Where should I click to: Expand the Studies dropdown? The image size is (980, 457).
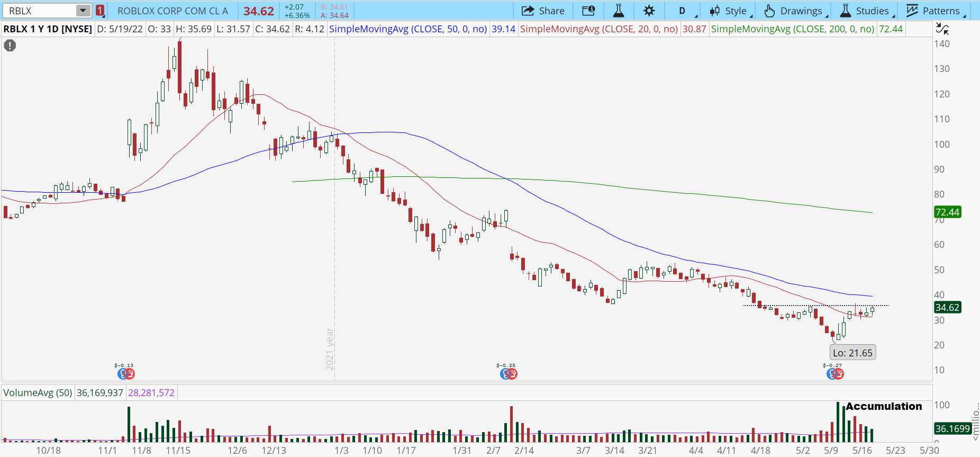point(865,11)
